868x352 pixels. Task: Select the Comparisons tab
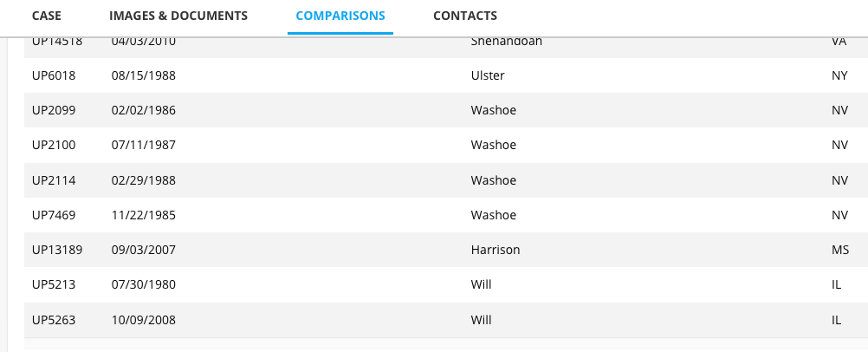tap(340, 16)
